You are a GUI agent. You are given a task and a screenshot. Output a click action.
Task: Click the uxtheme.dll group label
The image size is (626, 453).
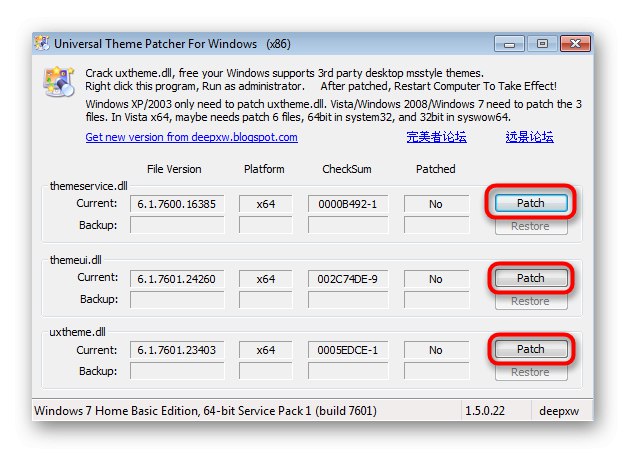pos(77,332)
